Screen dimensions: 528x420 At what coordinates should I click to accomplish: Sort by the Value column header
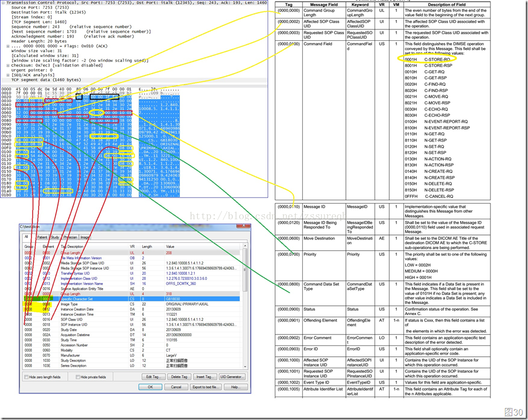point(203,246)
